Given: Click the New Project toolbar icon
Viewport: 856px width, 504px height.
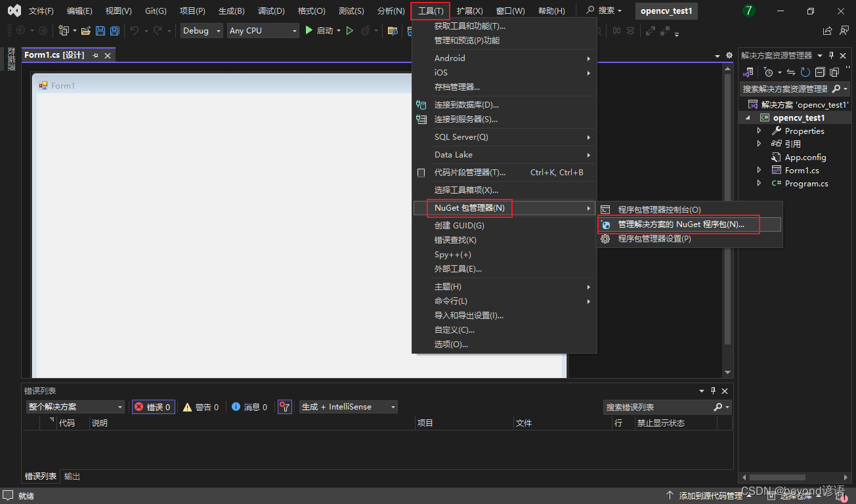Looking at the screenshot, I should [64, 31].
